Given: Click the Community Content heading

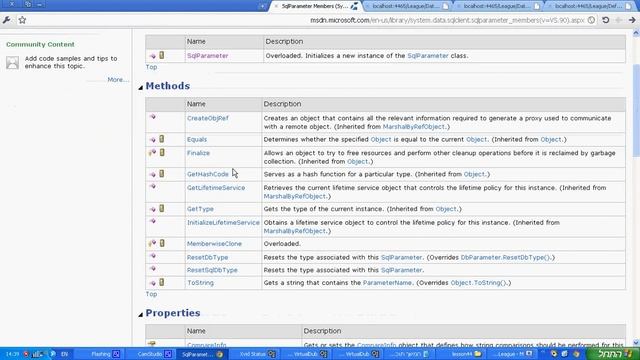Looking at the screenshot, I should click(40, 44).
